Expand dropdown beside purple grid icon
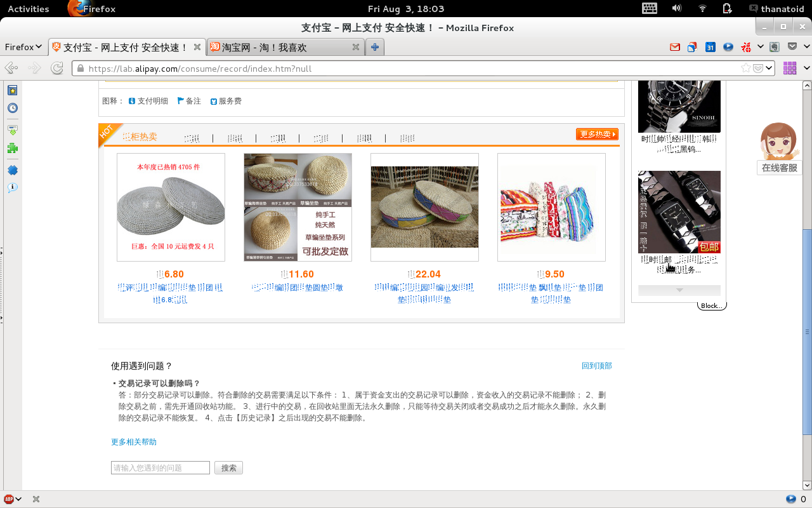This screenshot has width=812, height=508. (806, 68)
